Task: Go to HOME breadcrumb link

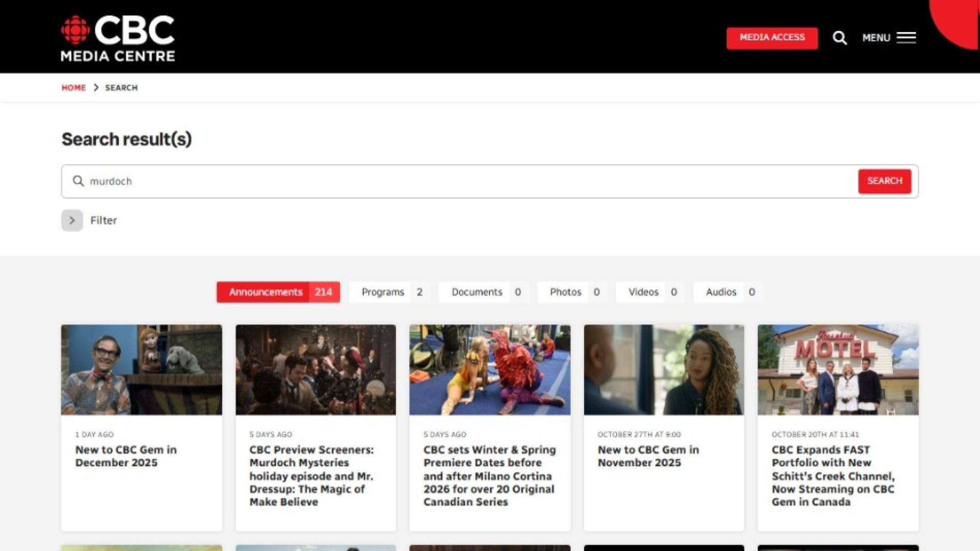Action: pos(73,88)
